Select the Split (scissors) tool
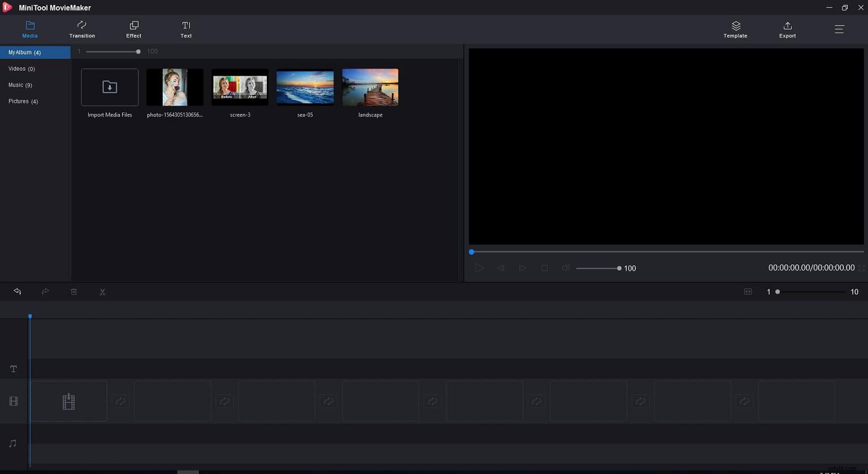 (x=102, y=292)
